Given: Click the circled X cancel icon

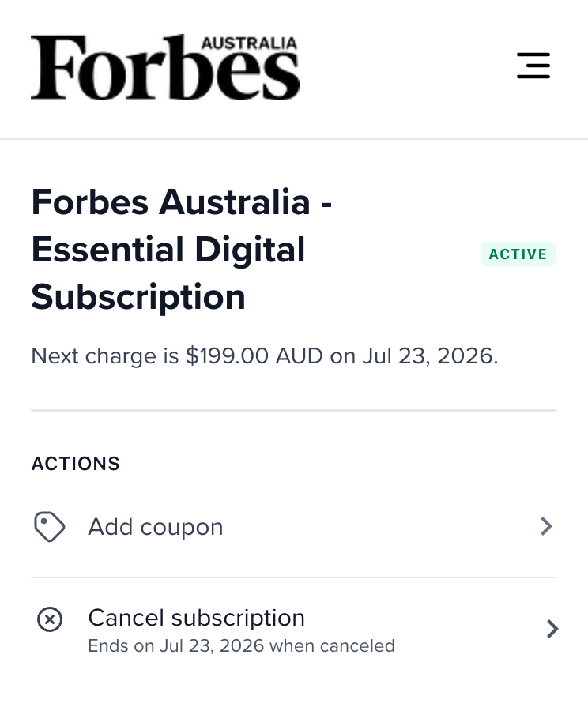Looking at the screenshot, I should click(49, 620).
